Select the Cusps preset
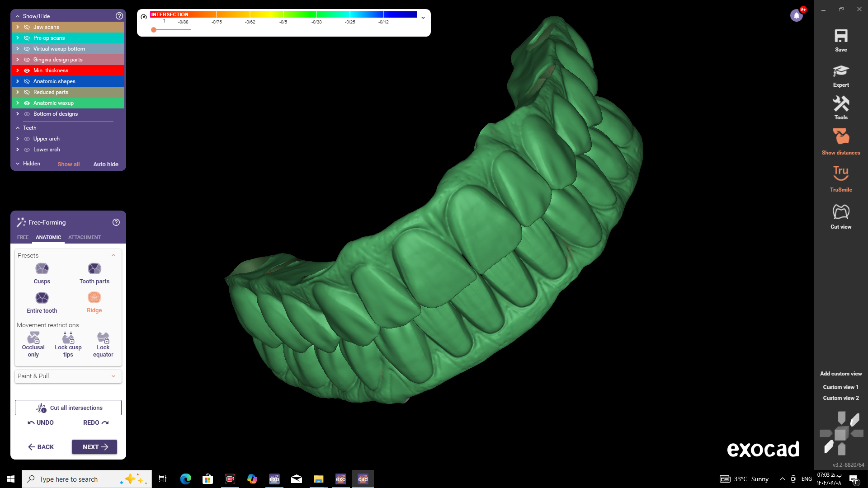The image size is (868, 488). point(42,269)
